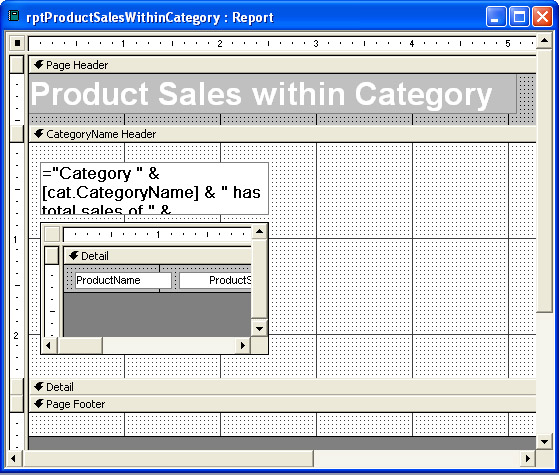This screenshot has height=475, width=559.
Task: Click the subreport vertical scroll down arrow
Action: click(x=260, y=328)
